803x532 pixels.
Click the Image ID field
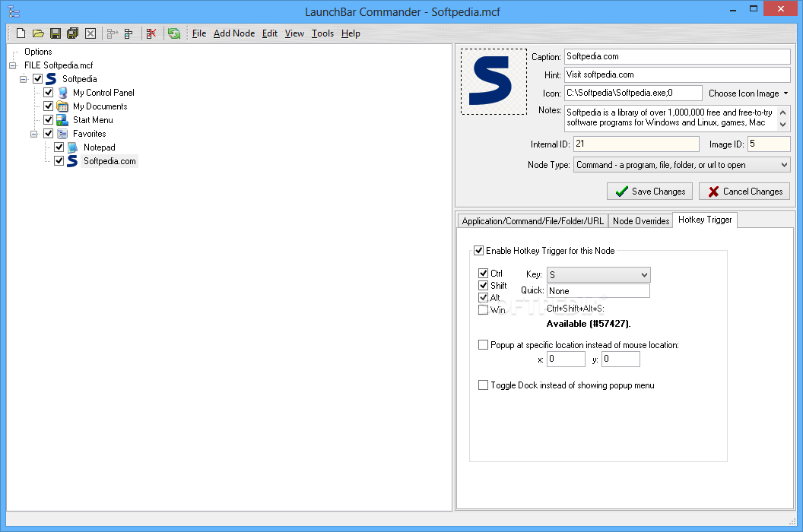(x=769, y=144)
